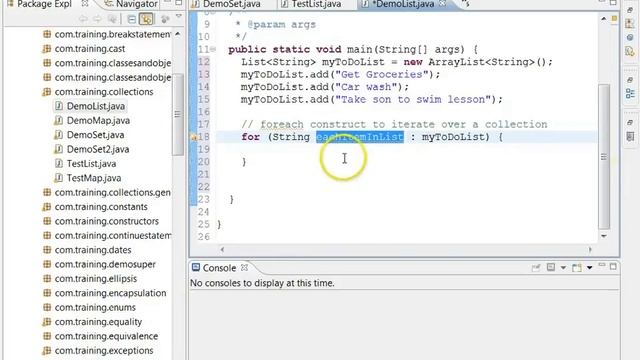The width and height of the screenshot is (640, 360).
Task: Open the Outline fast view icon
Action: 630,93
